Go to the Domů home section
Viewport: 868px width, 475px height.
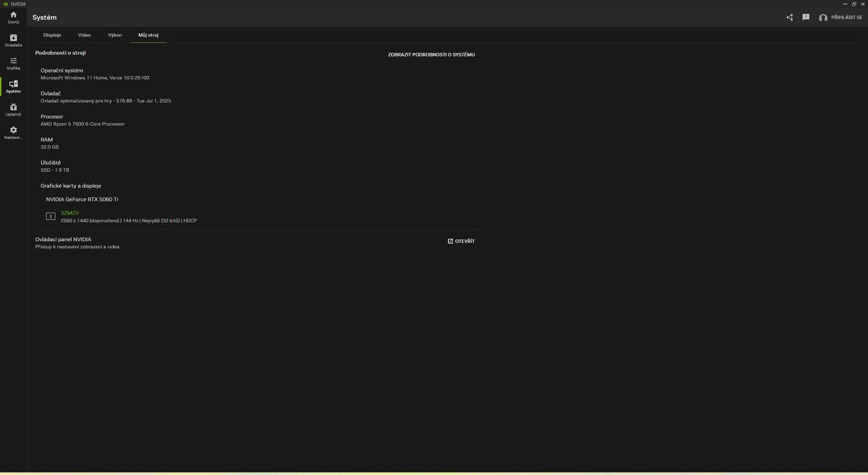point(13,17)
